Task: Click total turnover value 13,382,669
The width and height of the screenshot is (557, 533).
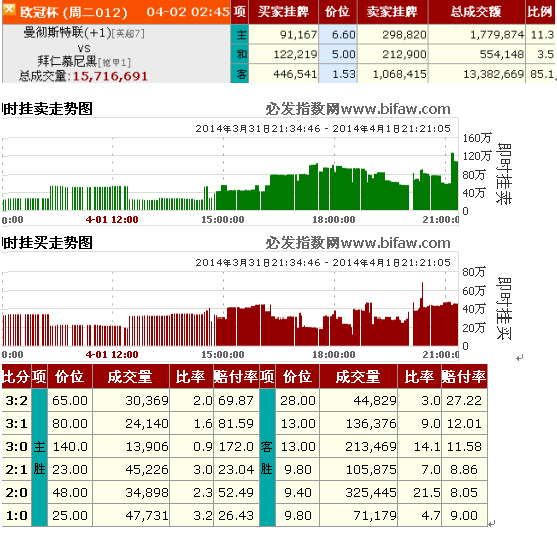Action: (494, 74)
